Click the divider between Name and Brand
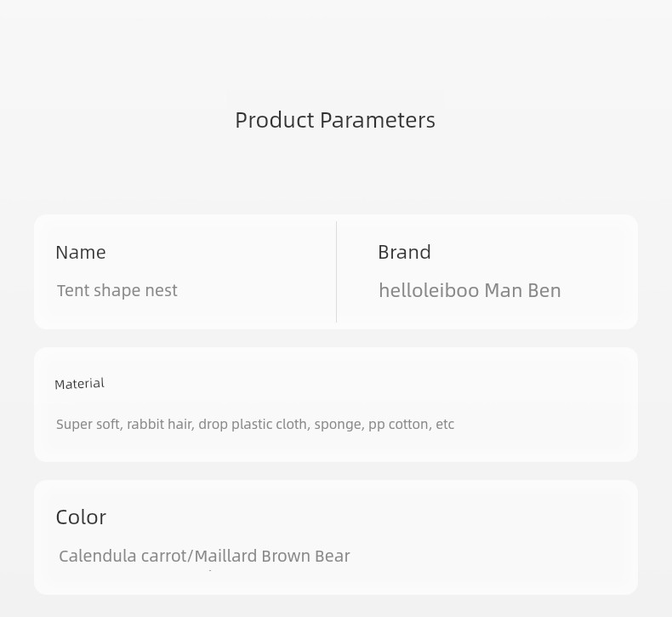Screen dimensions: 672x617 tap(337, 271)
